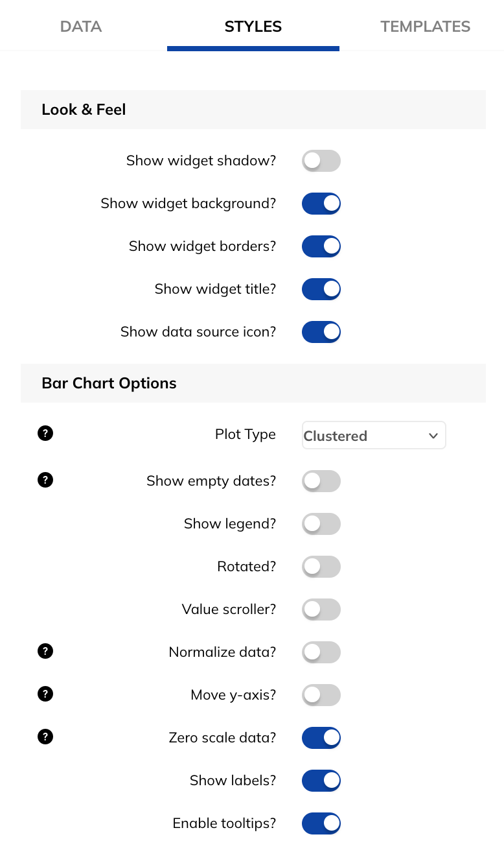Turn off Show labels
The image size is (504, 852).
coord(321,780)
